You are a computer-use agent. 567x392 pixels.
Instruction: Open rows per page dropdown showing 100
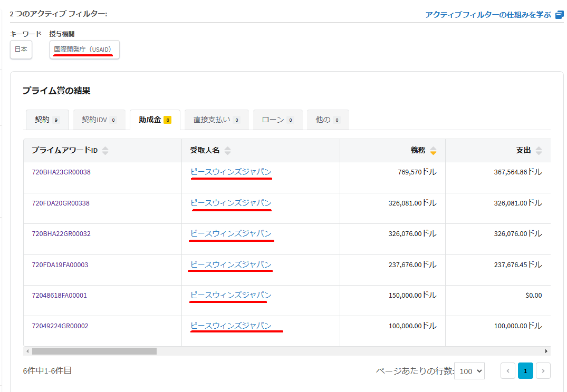tap(469, 371)
